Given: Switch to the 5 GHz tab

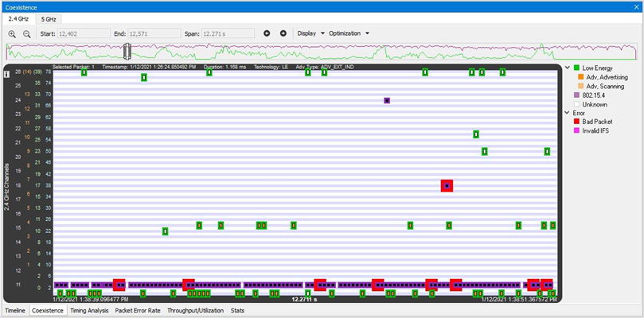Looking at the screenshot, I should [48, 19].
